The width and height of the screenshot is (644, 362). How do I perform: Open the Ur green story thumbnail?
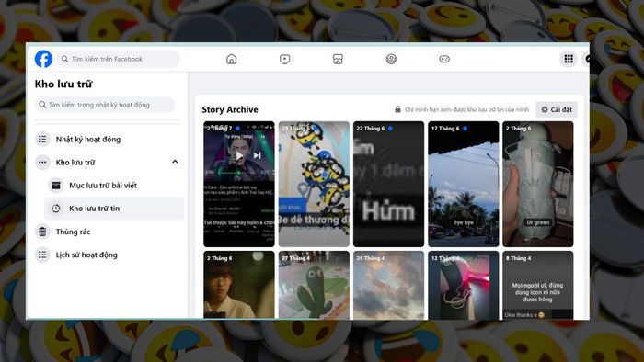(x=538, y=184)
